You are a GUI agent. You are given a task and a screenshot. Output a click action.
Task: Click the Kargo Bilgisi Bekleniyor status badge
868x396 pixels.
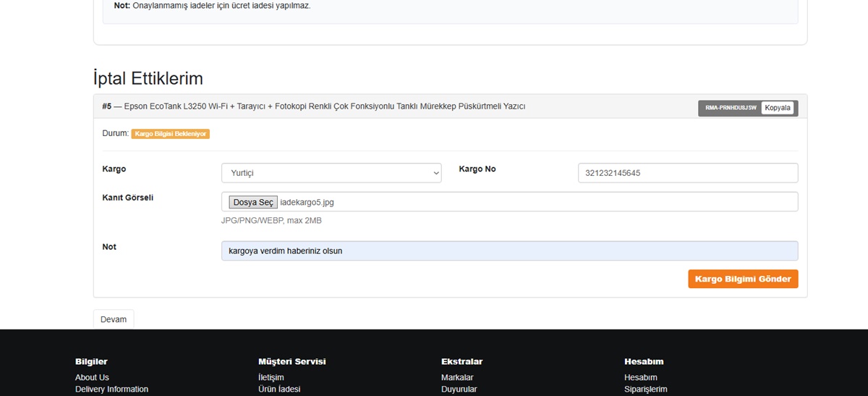[171, 134]
